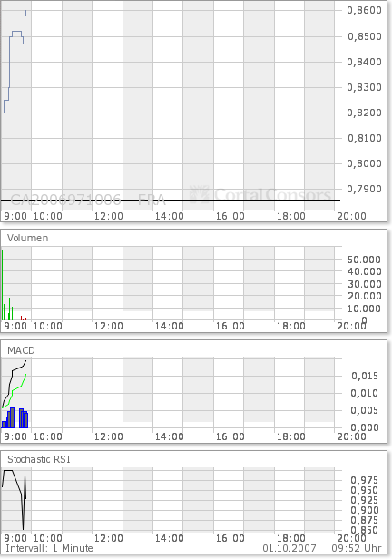
Task: Click the blue MACD histogram bars
Action: (x=15, y=417)
